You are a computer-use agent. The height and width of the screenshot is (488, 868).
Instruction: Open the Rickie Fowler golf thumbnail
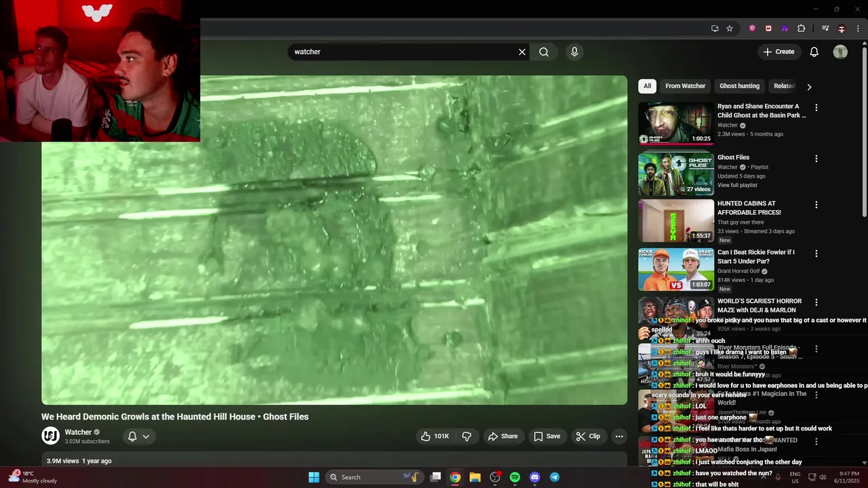[675, 269]
